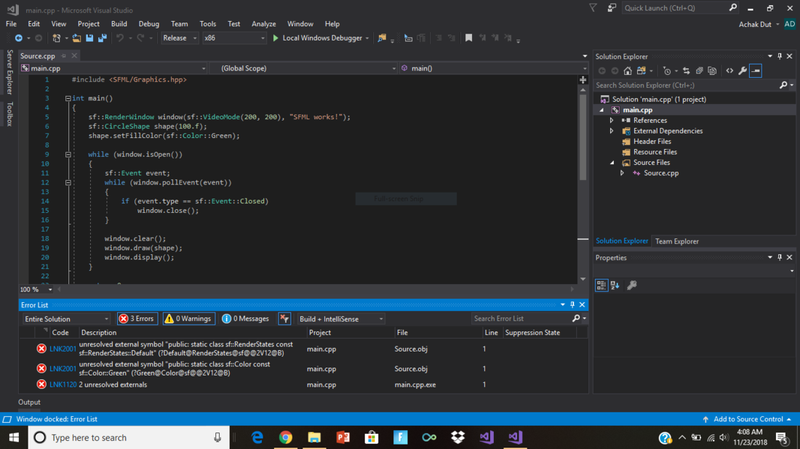Screen dimensions: 800x449
Task: Toggle auto-hide pin on Solution Explorer
Action: (780, 56)
